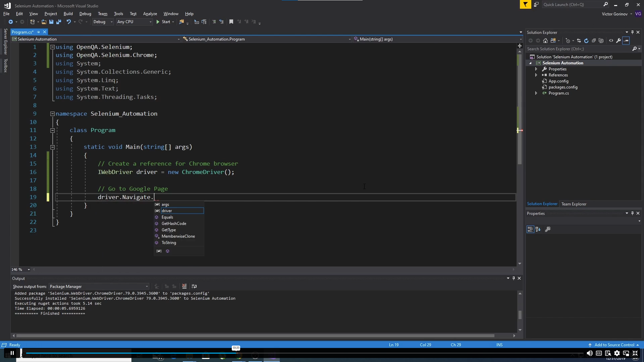
Task: Expand the Show output from dropdown
Action: click(147, 287)
